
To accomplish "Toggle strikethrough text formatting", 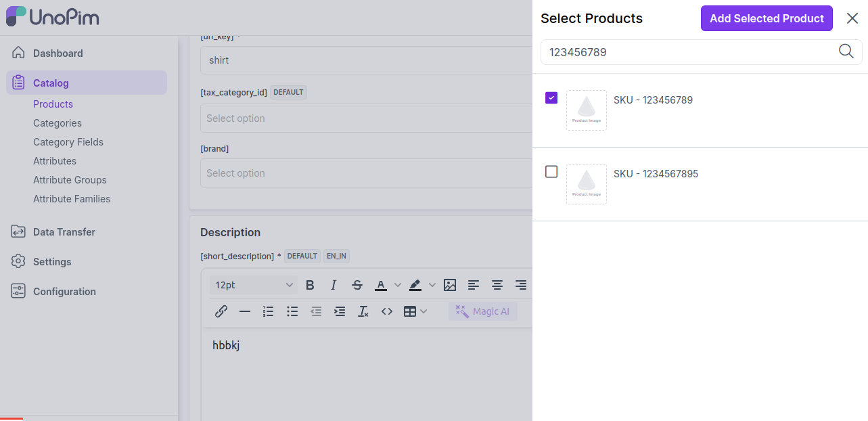I will [357, 285].
